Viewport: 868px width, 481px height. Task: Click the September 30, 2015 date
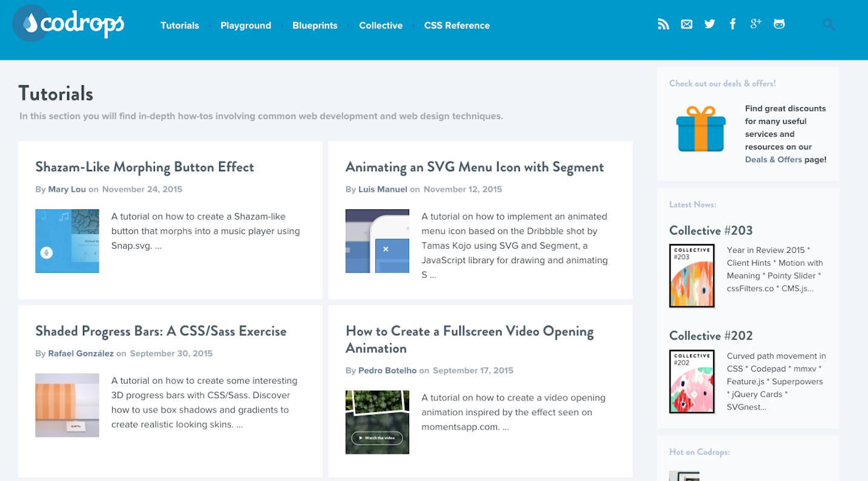click(x=171, y=353)
